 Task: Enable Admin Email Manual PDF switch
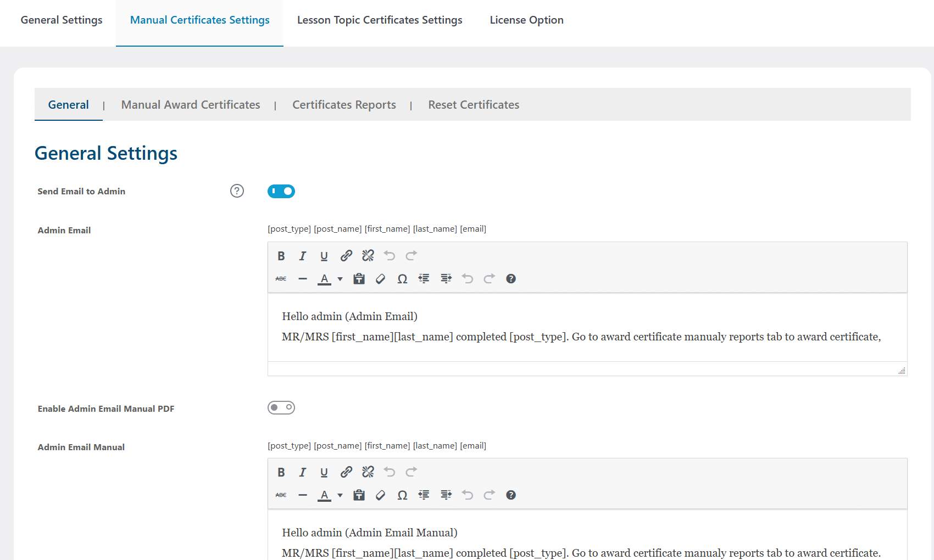281,407
